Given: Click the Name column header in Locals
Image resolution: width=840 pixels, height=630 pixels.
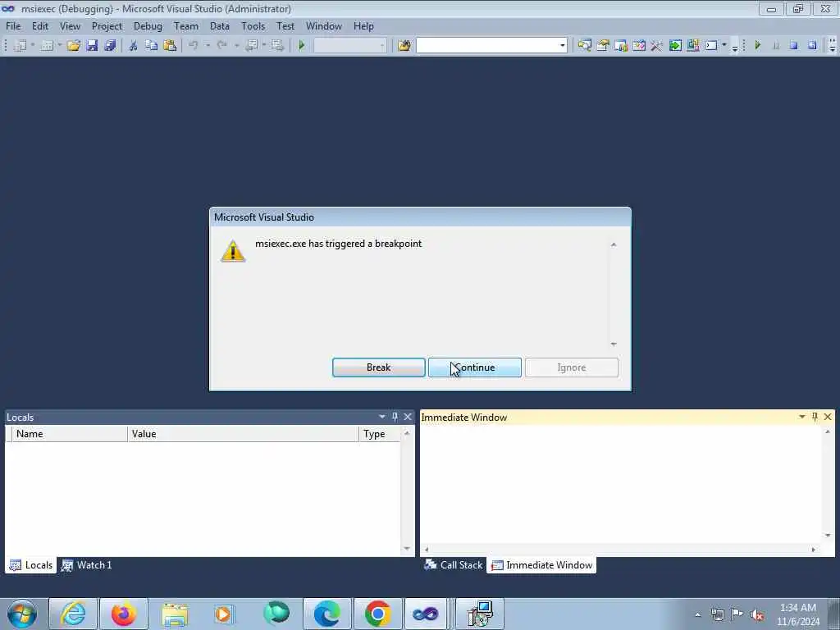Looking at the screenshot, I should pos(70,434).
